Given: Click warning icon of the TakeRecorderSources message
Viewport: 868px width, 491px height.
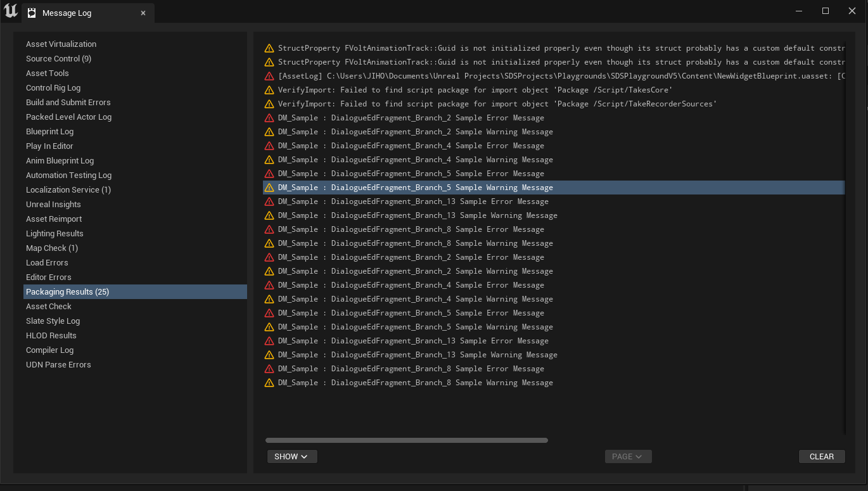Looking at the screenshot, I should (269, 104).
